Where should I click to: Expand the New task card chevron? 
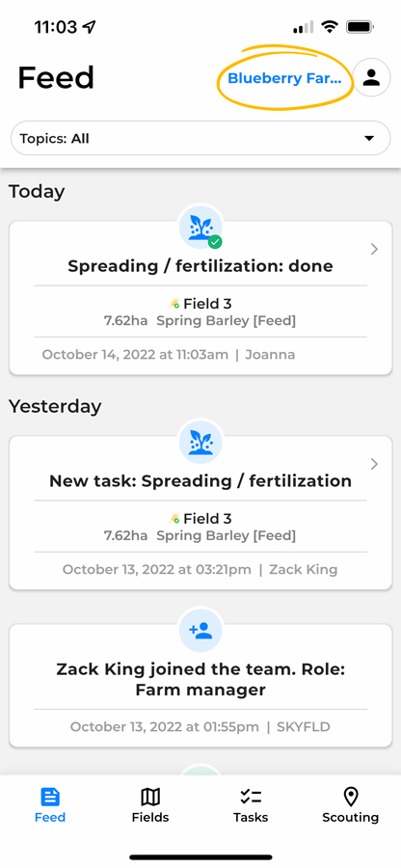pos(374,464)
